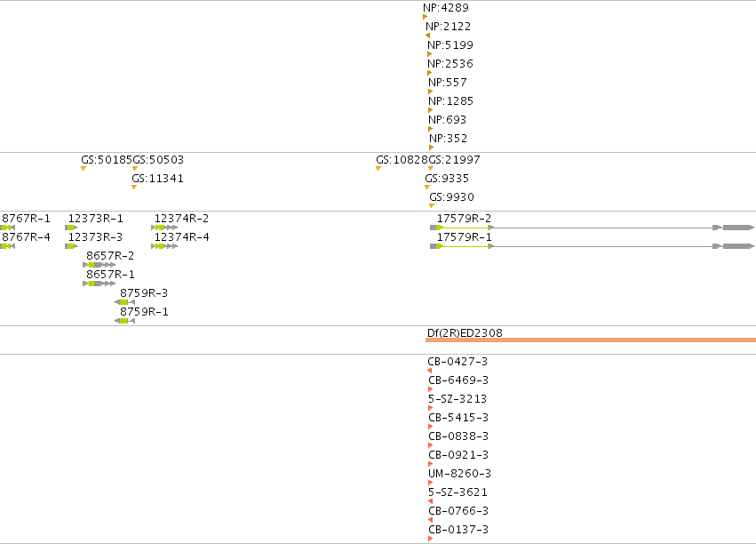Click the gene glyph under 8759R-3
756x544 pixels.
coord(125,302)
